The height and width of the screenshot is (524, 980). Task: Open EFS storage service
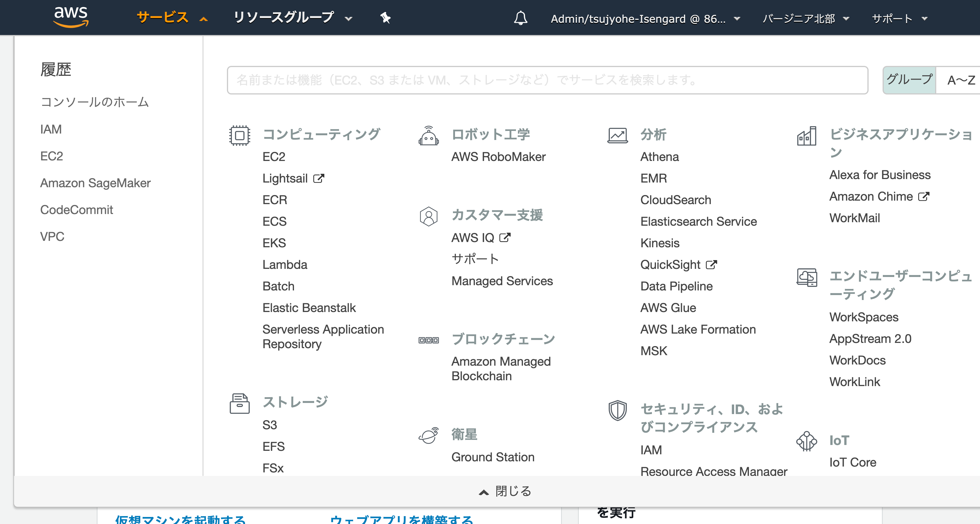click(x=274, y=446)
